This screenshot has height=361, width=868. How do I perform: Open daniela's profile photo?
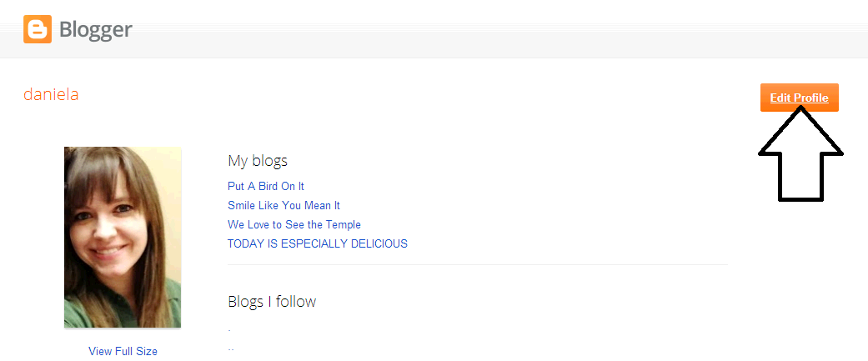(123, 237)
